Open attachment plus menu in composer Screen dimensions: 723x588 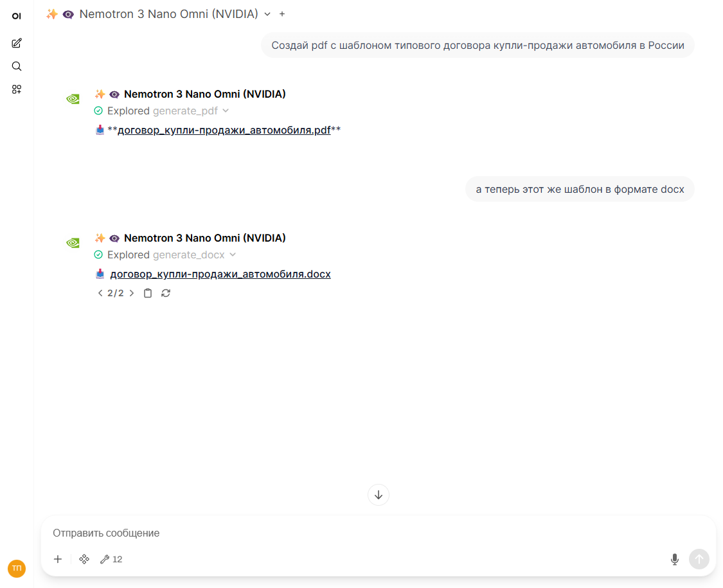[x=58, y=559]
